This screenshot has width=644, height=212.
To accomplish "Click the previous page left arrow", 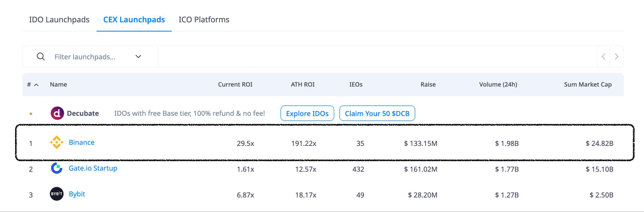I will [603, 57].
